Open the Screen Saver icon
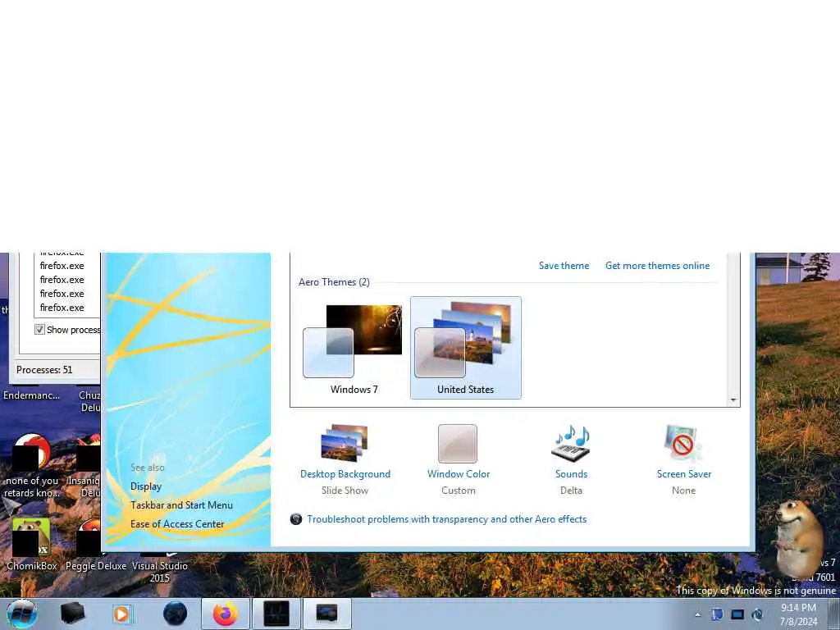Viewport: 840px width, 630px height. pos(683,444)
